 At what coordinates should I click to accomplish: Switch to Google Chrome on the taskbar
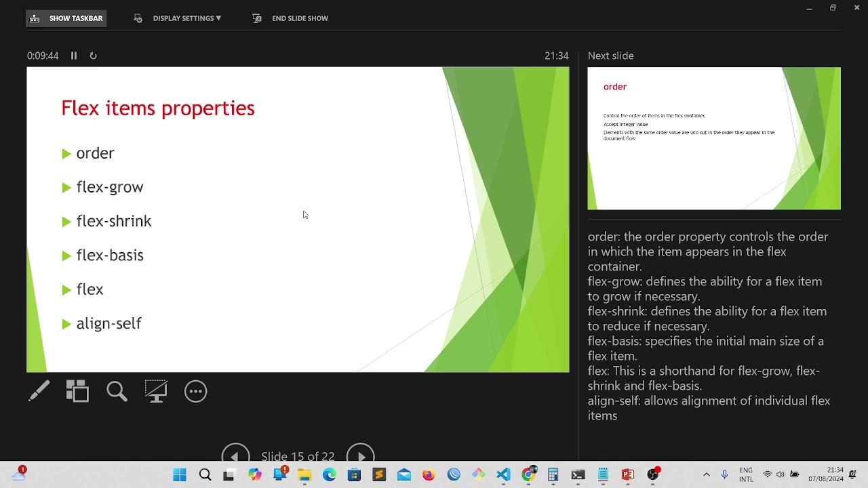528,475
